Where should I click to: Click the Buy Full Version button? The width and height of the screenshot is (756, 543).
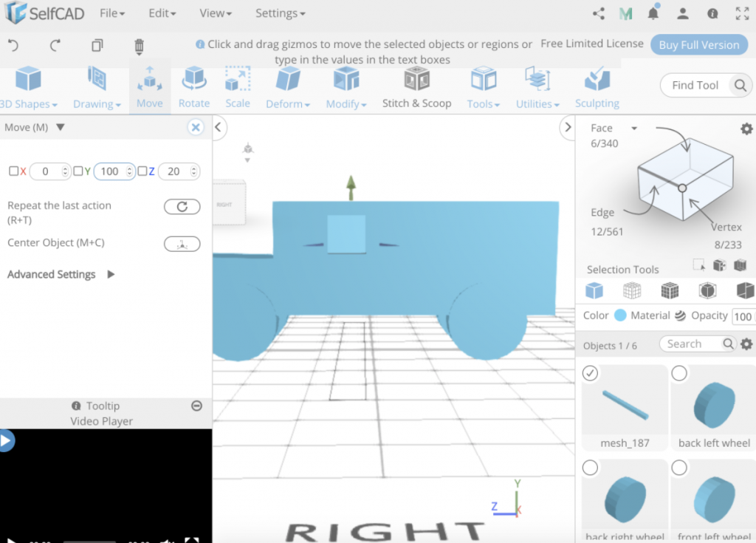point(698,44)
